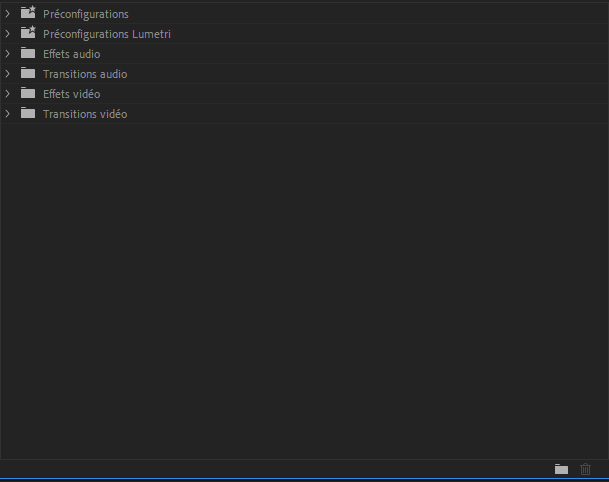This screenshot has height=482, width=609.
Task: Expand the Effets vidéo chevron
Action: (8, 94)
